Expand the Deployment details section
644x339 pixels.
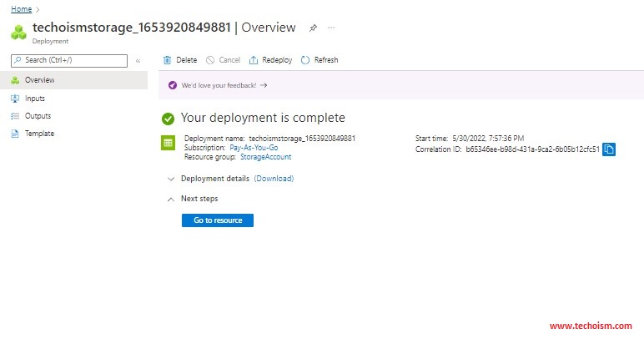click(x=171, y=179)
